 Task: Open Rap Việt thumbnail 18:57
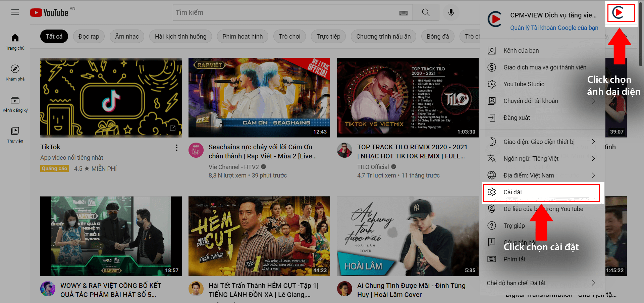click(x=111, y=236)
